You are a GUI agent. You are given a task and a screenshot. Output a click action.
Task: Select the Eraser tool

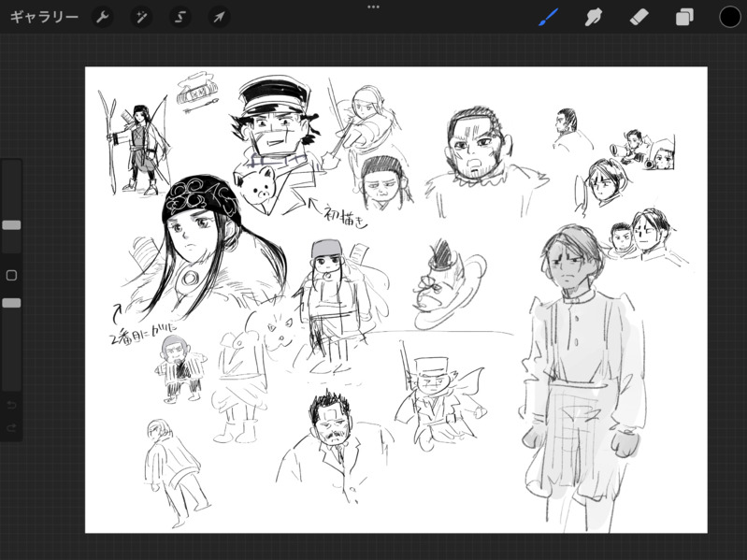point(639,18)
